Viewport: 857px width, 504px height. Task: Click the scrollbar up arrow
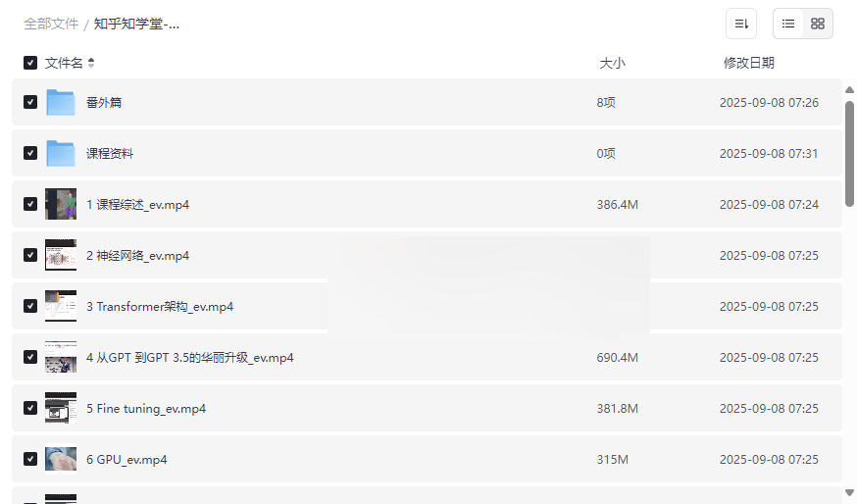click(x=849, y=90)
